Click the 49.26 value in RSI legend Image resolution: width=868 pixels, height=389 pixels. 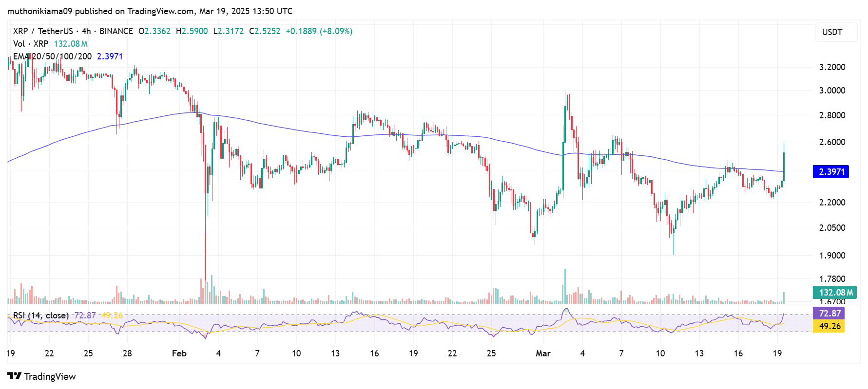pos(112,315)
